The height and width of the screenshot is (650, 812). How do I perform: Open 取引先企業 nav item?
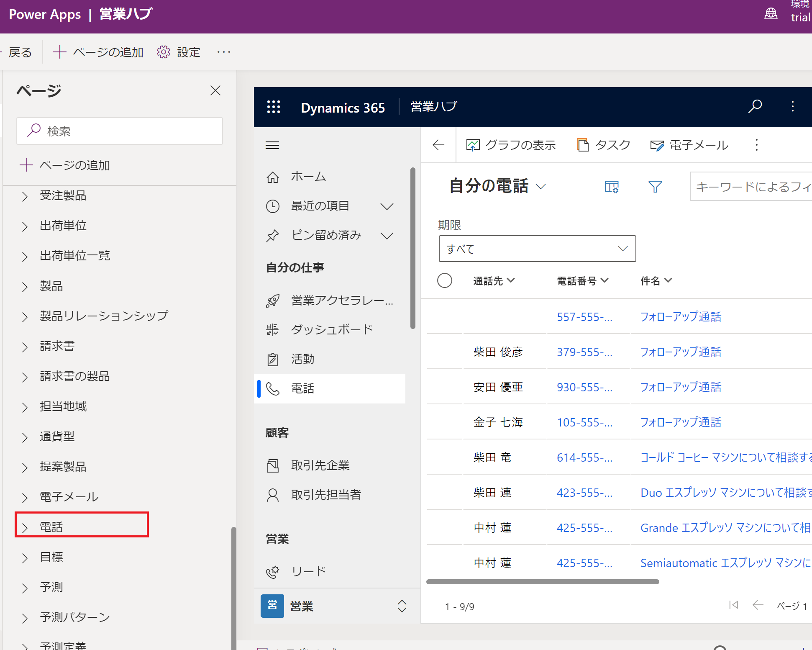[x=308, y=465]
